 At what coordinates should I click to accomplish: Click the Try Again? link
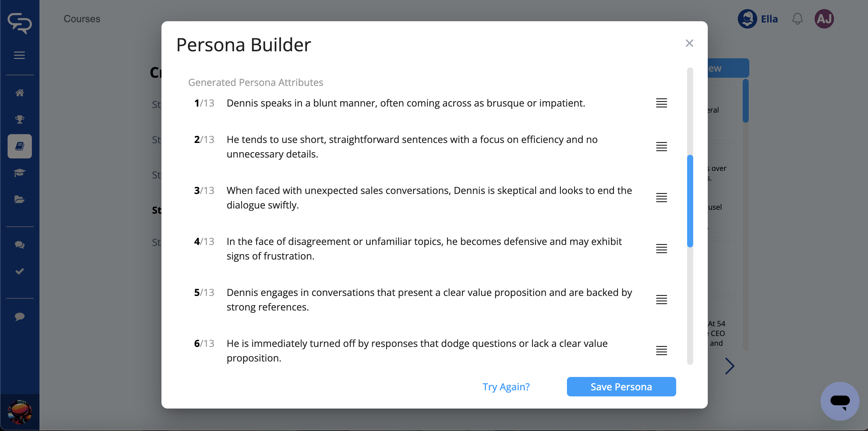pos(506,386)
